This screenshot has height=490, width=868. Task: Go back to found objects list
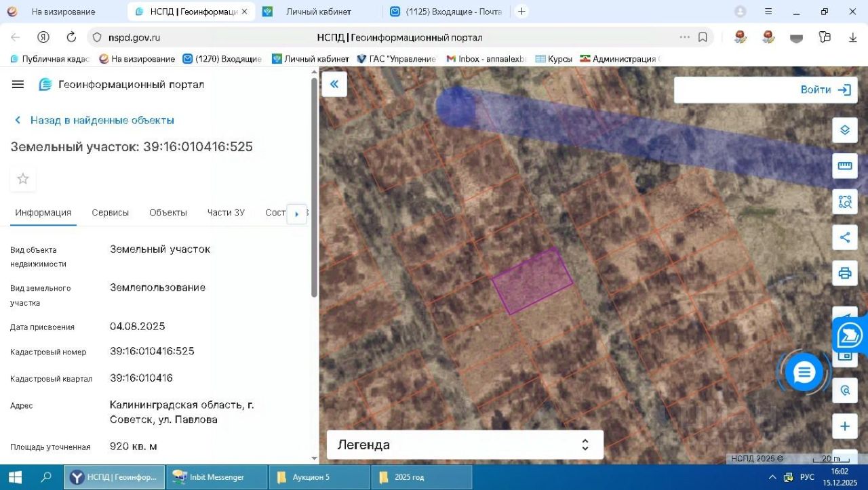(94, 120)
